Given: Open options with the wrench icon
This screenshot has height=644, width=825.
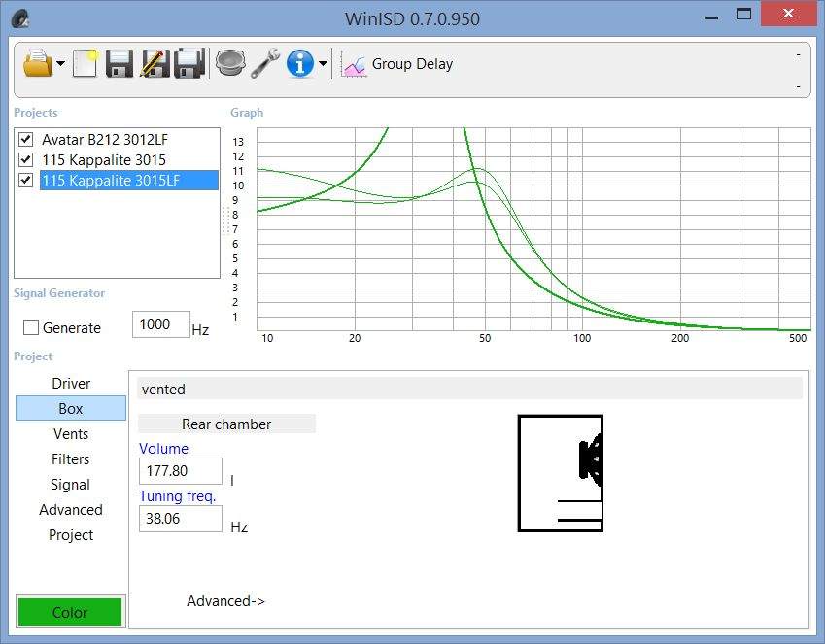Looking at the screenshot, I should point(265,64).
